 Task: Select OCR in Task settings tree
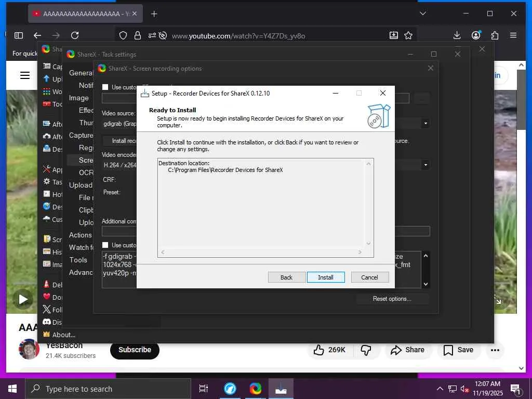pos(86,172)
